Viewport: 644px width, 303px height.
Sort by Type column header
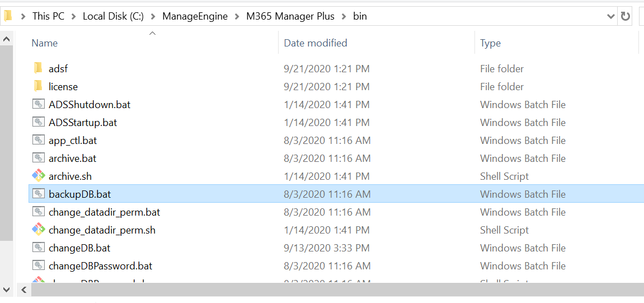[490, 43]
